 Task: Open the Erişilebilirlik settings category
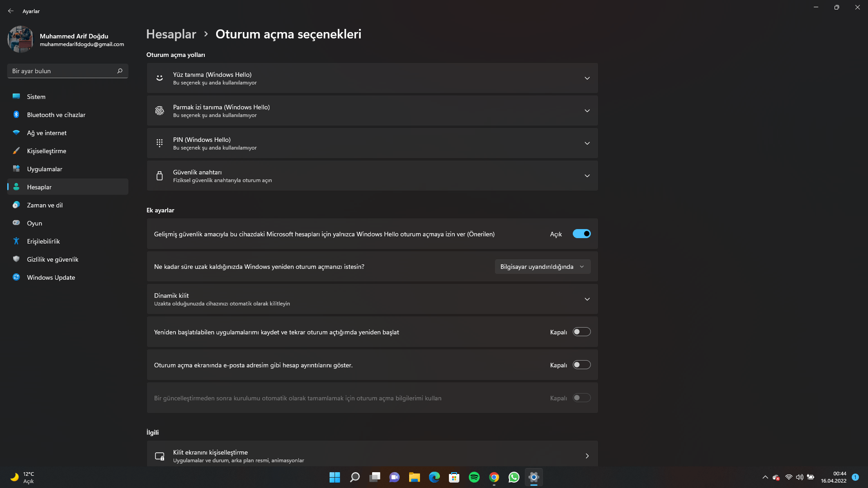click(43, 241)
